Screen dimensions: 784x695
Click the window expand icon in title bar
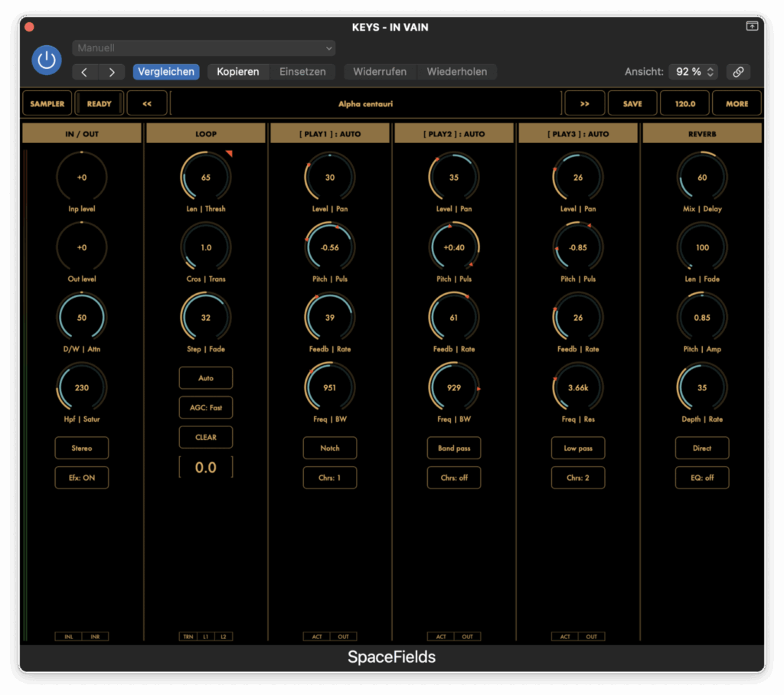point(752,26)
